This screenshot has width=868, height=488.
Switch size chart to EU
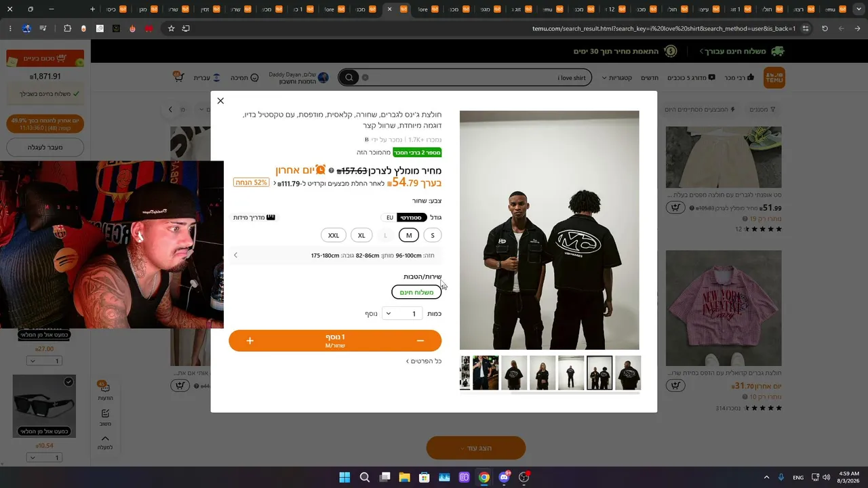(389, 218)
